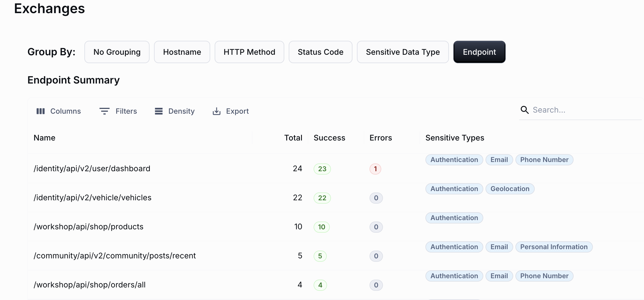Click the Columns icon in the table toolbar

tap(41, 111)
